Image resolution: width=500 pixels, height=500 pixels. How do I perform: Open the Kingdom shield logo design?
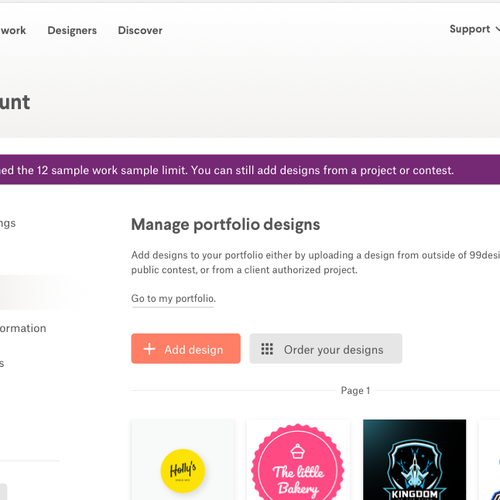tap(414, 460)
